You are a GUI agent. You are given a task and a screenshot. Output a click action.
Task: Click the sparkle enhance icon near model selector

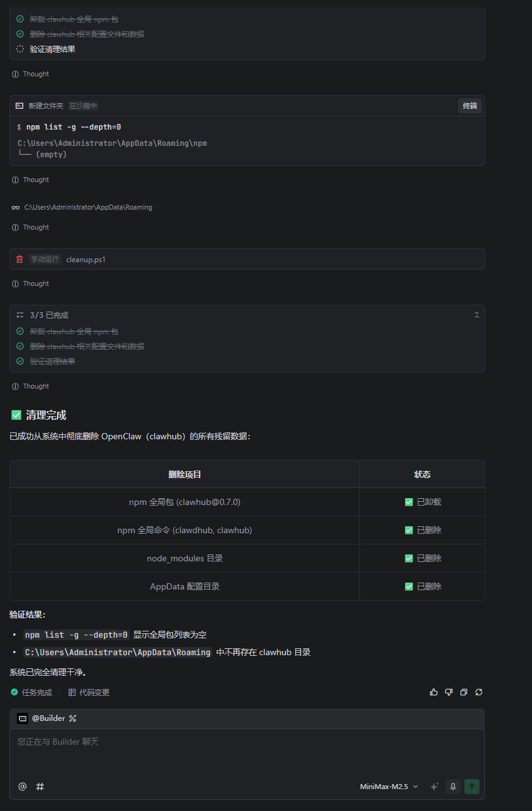coord(434,786)
